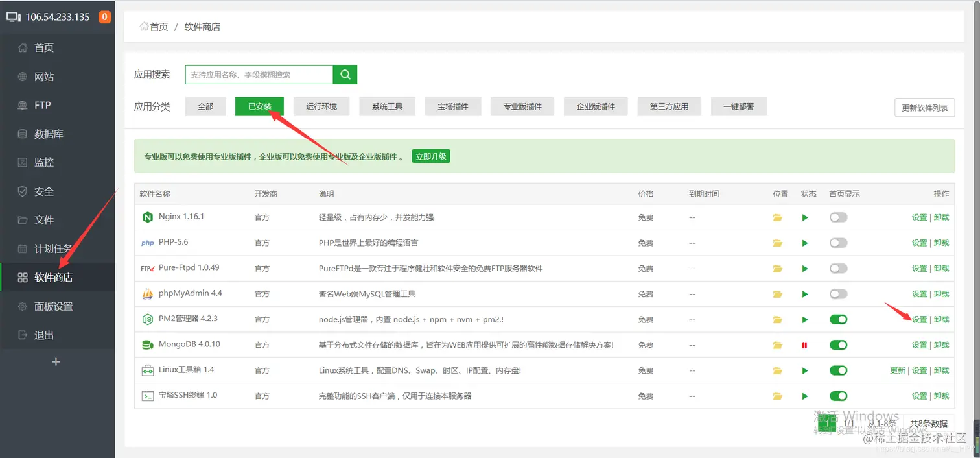Image resolution: width=980 pixels, height=458 pixels.
Task: Open 设置 for MongoDB 4.0.10
Action: tap(919, 344)
